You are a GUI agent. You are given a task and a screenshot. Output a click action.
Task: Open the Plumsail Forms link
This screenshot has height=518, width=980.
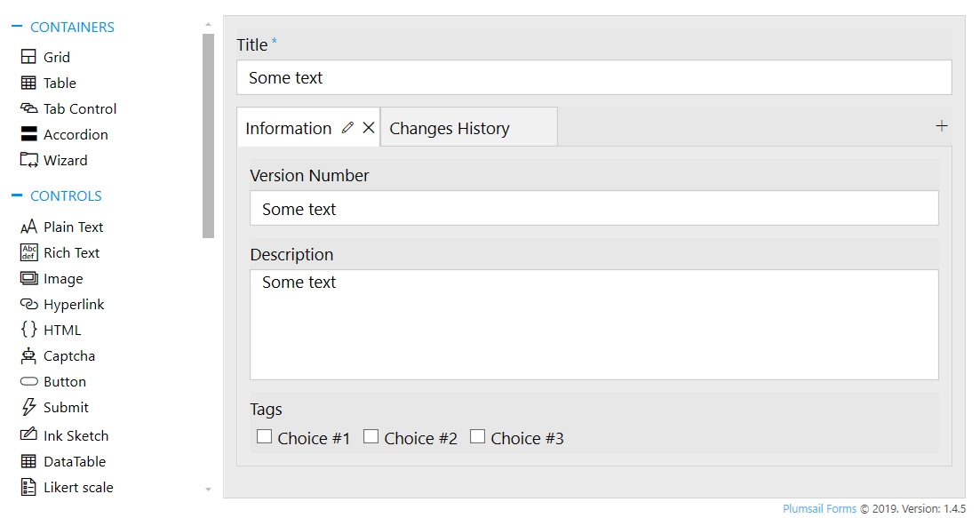click(x=818, y=508)
